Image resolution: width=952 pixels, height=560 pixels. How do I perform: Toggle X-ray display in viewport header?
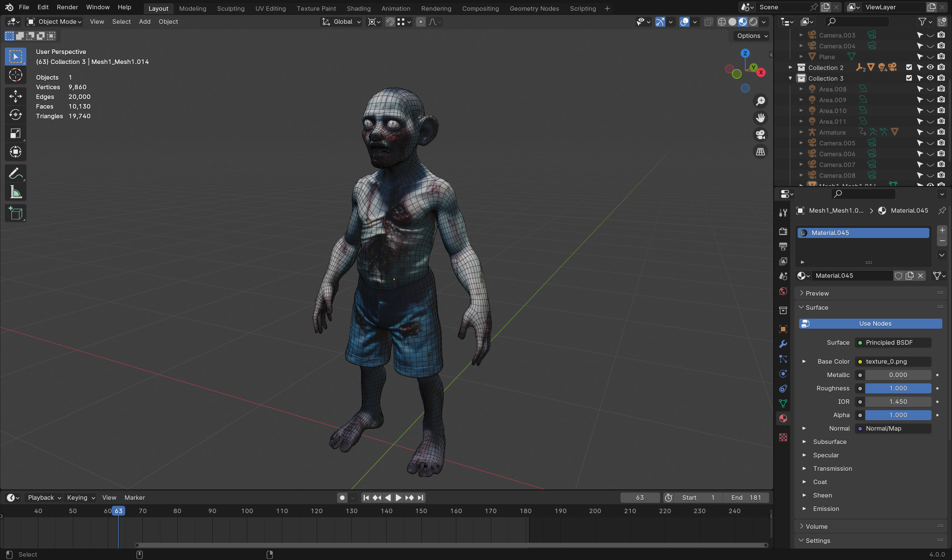(708, 22)
